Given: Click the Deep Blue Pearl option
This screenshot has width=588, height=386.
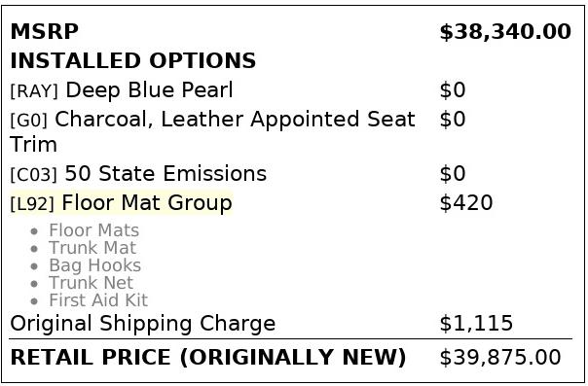Looking at the screenshot, I should tap(149, 89).
